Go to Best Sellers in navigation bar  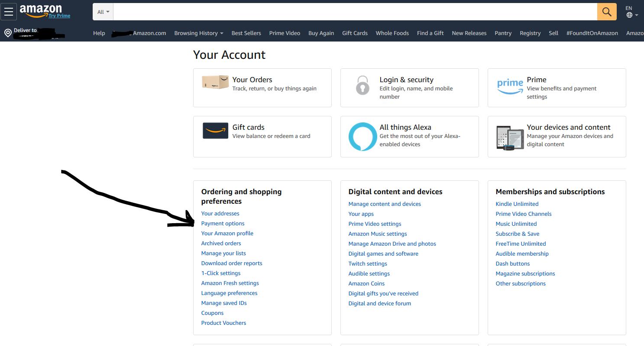click(246, 33)
